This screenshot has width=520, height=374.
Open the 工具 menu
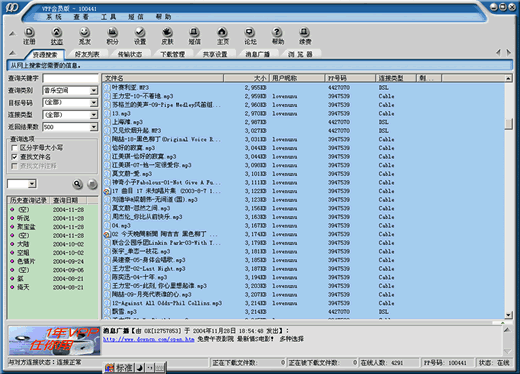(109, 17)
